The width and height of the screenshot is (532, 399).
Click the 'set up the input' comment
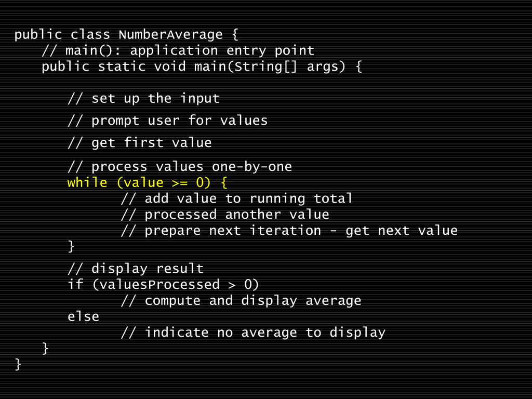144,98
